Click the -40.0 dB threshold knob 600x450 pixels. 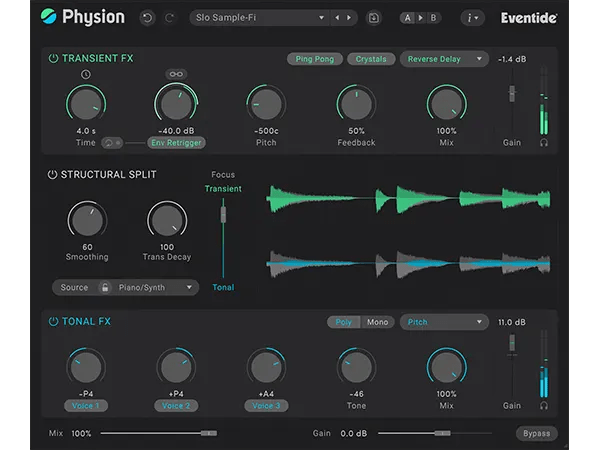tap(176, 104)
